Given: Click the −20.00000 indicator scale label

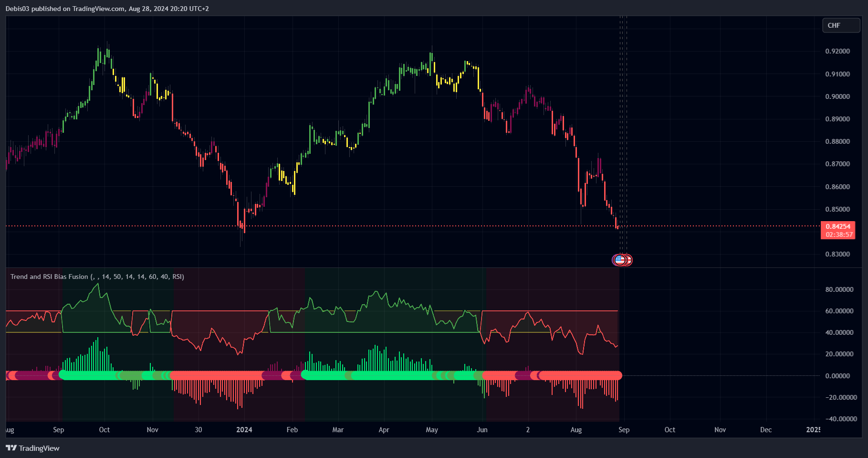Looking at the screenshot, I should tap(841, 397).
